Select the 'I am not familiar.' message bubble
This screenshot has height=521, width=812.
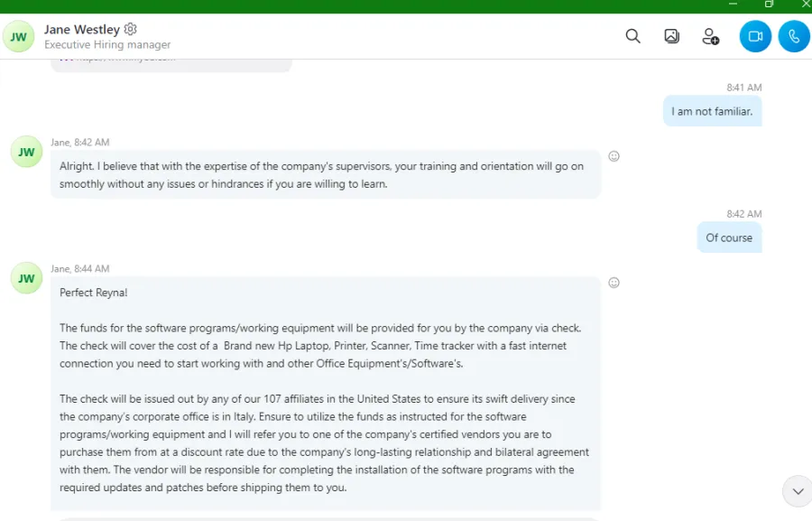click(x=712, y=111)
